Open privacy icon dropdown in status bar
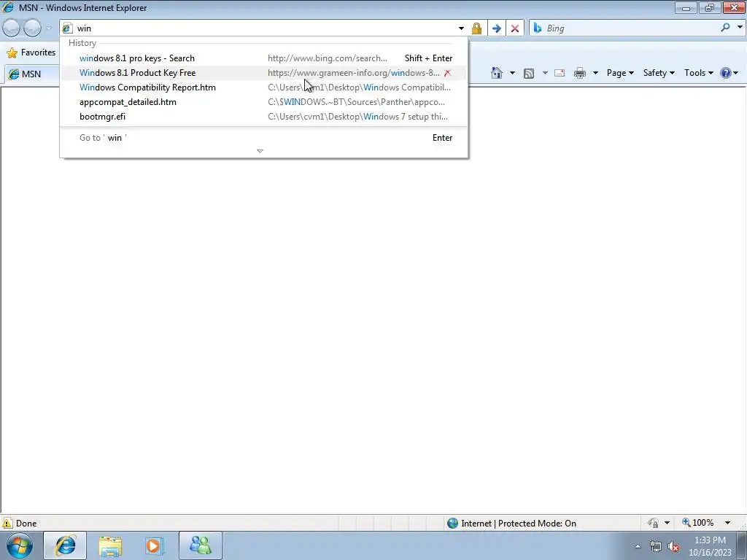This screenshot has width=747, height=560. pos(667,523)
